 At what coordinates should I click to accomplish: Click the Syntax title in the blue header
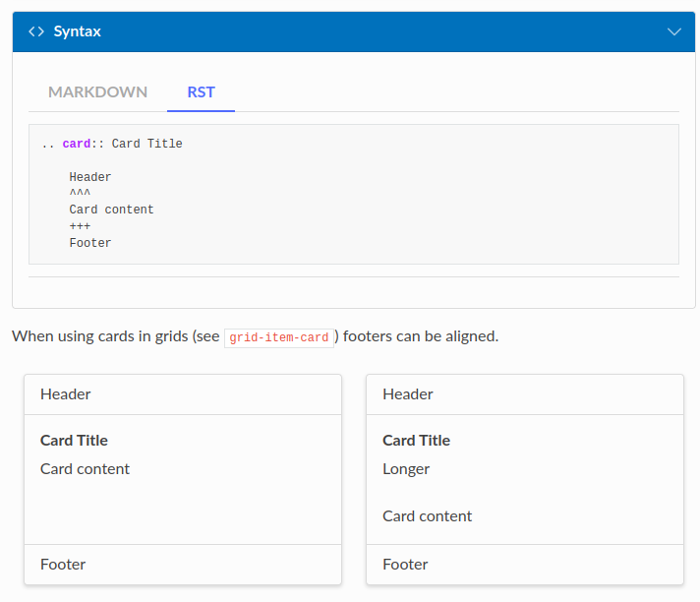tap(77, 31)
